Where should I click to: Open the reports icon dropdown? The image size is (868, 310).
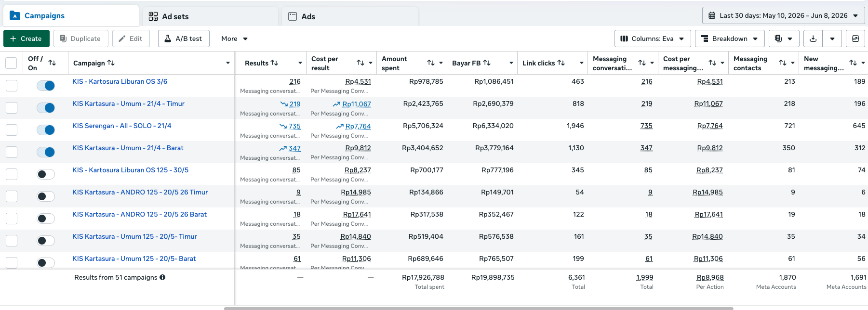(x=784, y=39)
